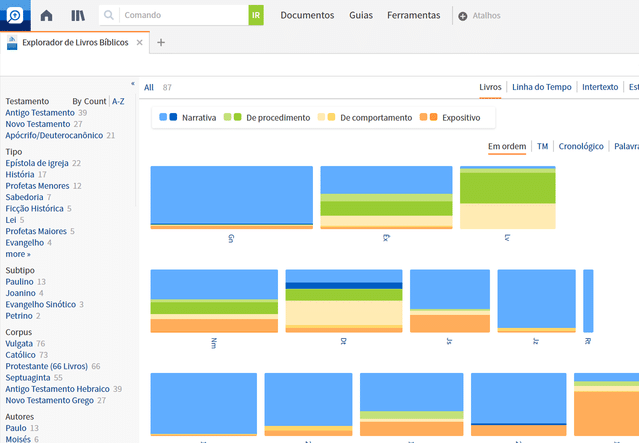Image resolution: width=639 pixels, height=443 pixels.
Task: Click the search magnifier icon
Action: 108,15
